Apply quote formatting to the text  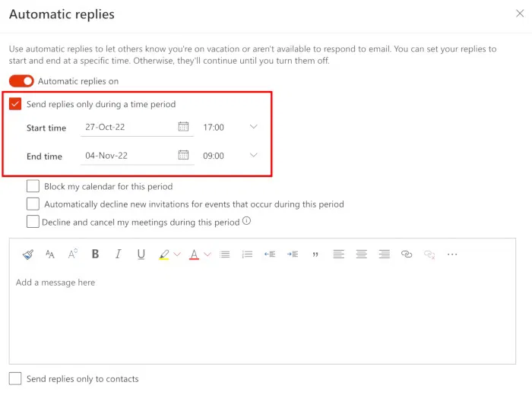click(x=315, y=254)
